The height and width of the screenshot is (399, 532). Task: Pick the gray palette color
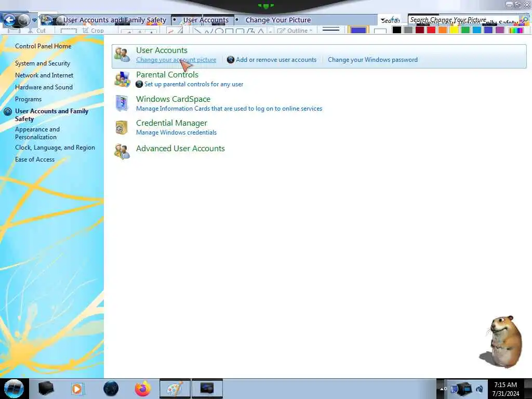point(408,30)
